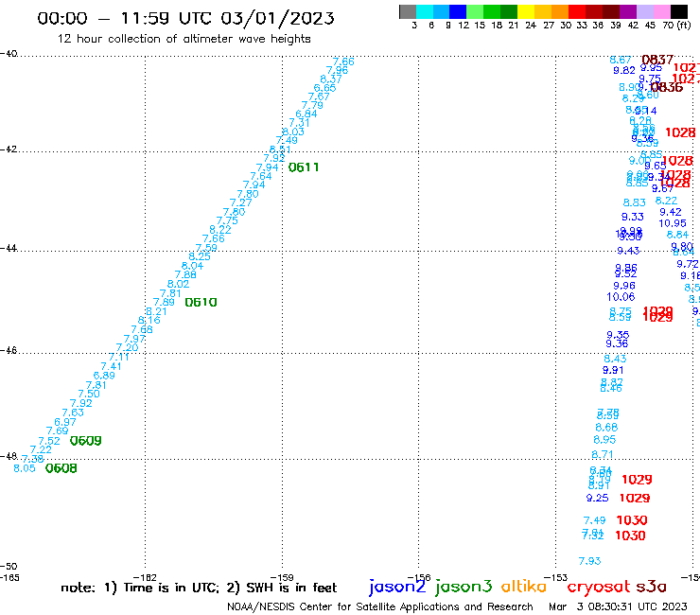
Task: Select the purple swatch in the color scale
Action: click(x=628, y=11)
